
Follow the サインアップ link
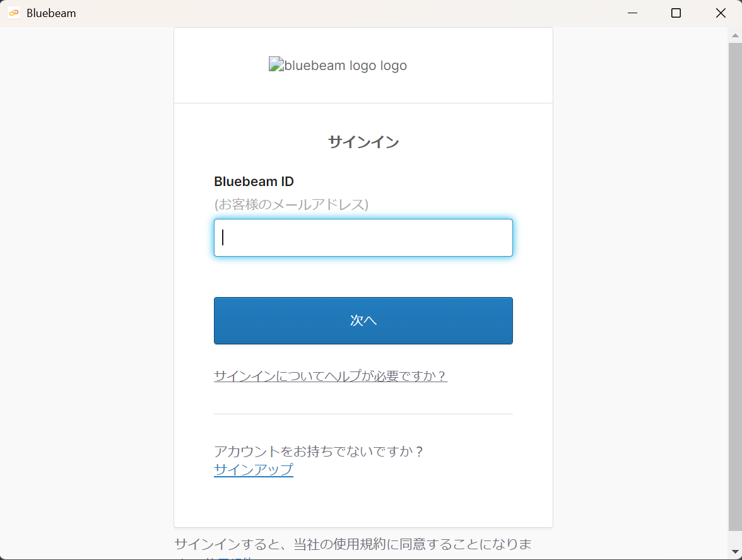click(x=253, y=470)
